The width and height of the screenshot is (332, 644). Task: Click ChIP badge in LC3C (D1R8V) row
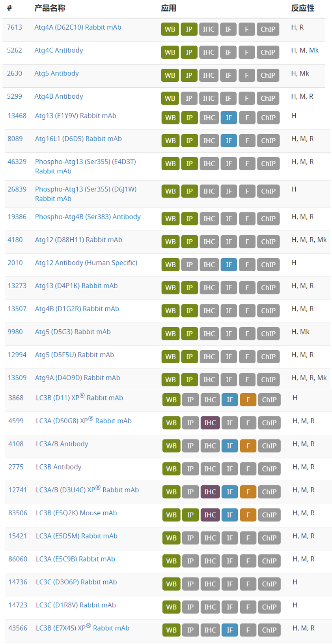[x=269, y=607]
